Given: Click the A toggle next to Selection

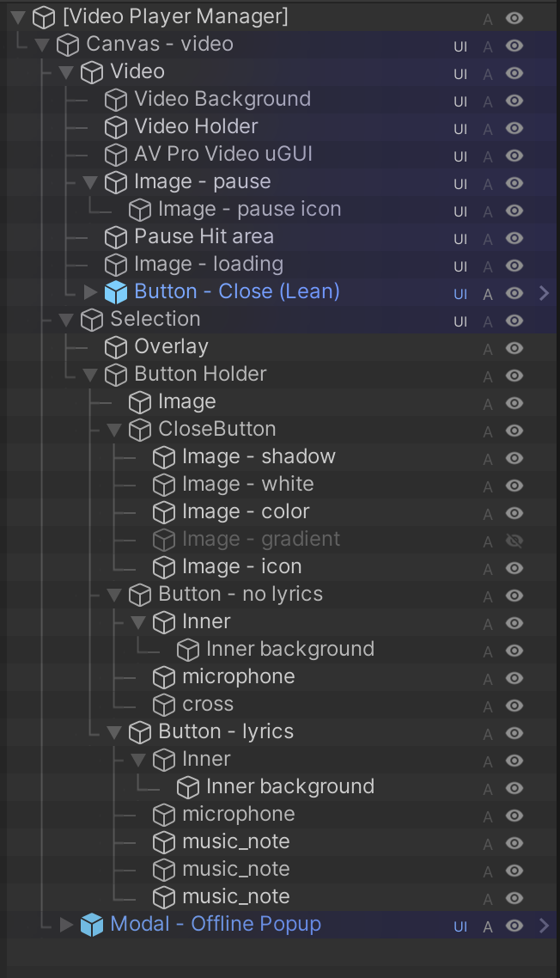Looking at the screenshot, I should pyautogui.click(x=488, y=320).
